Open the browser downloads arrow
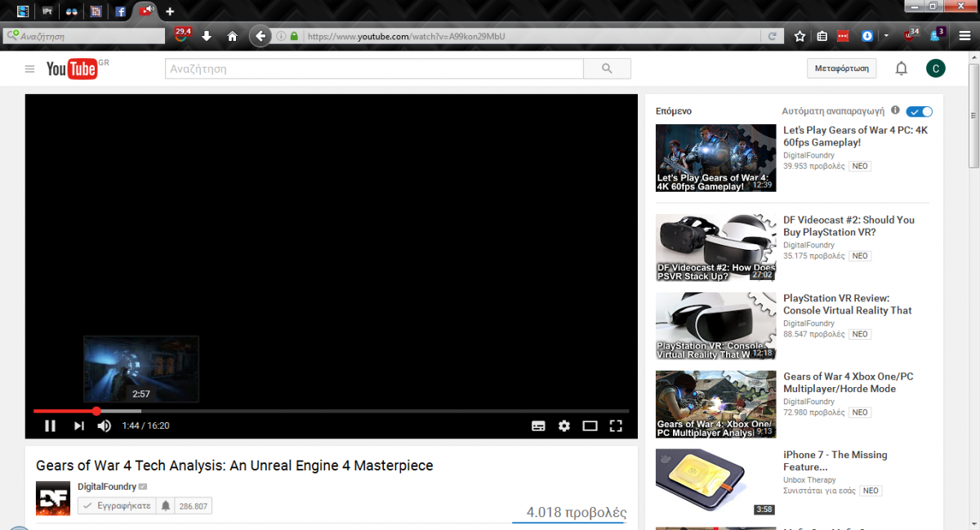980x530 pixels. pyautogui.click(x=207, y=36)
